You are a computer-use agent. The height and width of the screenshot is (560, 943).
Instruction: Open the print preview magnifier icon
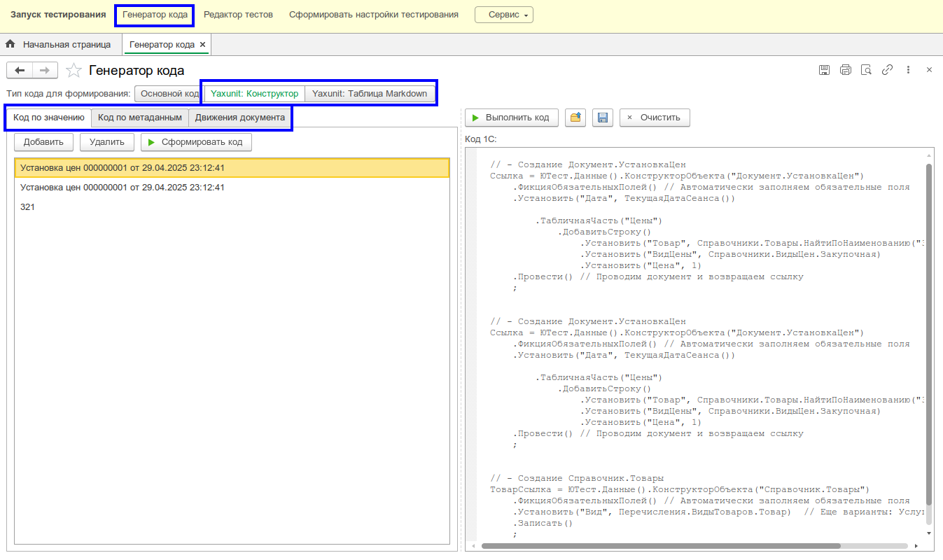866,70
